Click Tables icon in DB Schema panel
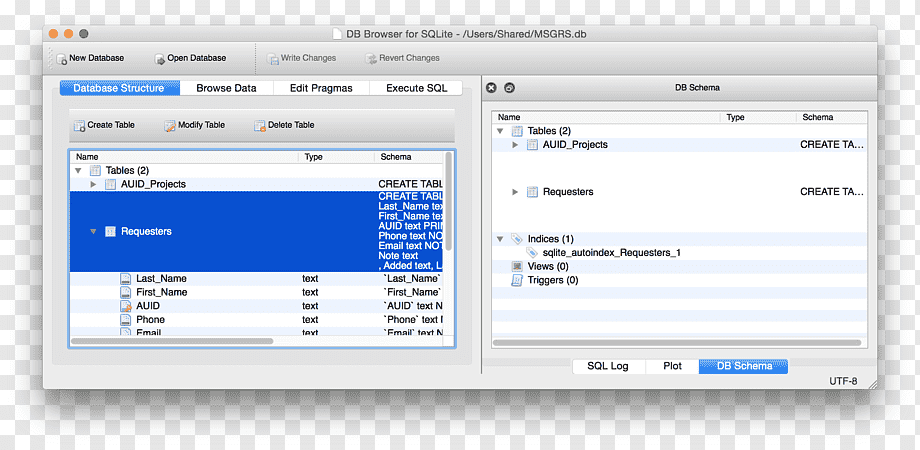 (517, 131)
